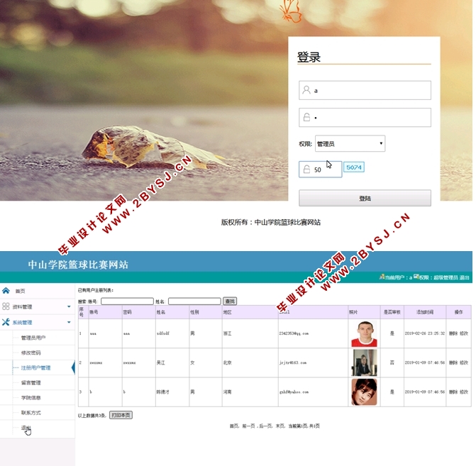Click the 是否审核 column header
476x466 pixels.
tap(392, 312)
